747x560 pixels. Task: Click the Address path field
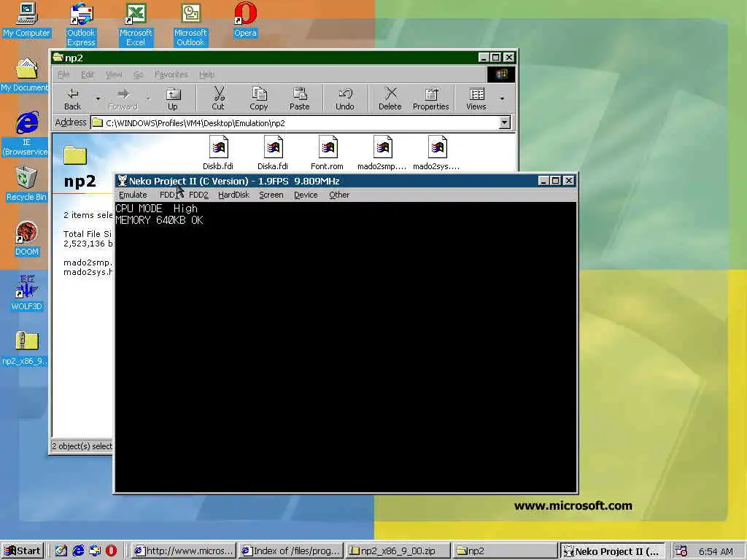[x=295, y=122]
